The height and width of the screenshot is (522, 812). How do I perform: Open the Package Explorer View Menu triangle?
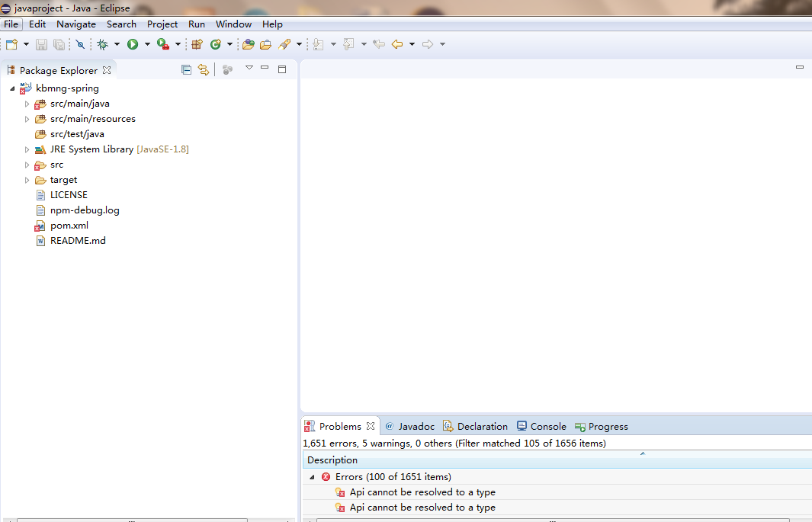(249, 68)
